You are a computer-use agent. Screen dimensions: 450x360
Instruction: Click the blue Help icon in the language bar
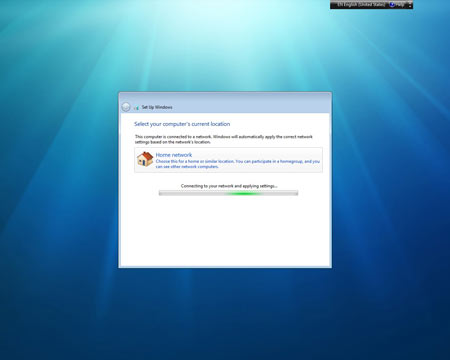[392, 5]
